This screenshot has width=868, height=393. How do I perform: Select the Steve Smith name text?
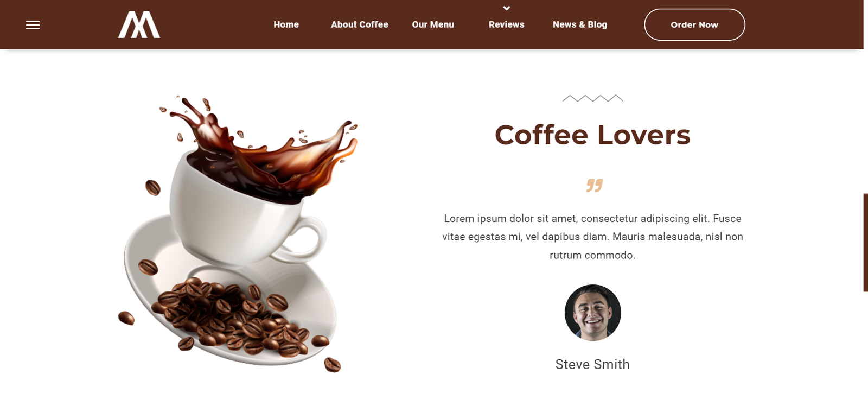click(592, 364)
